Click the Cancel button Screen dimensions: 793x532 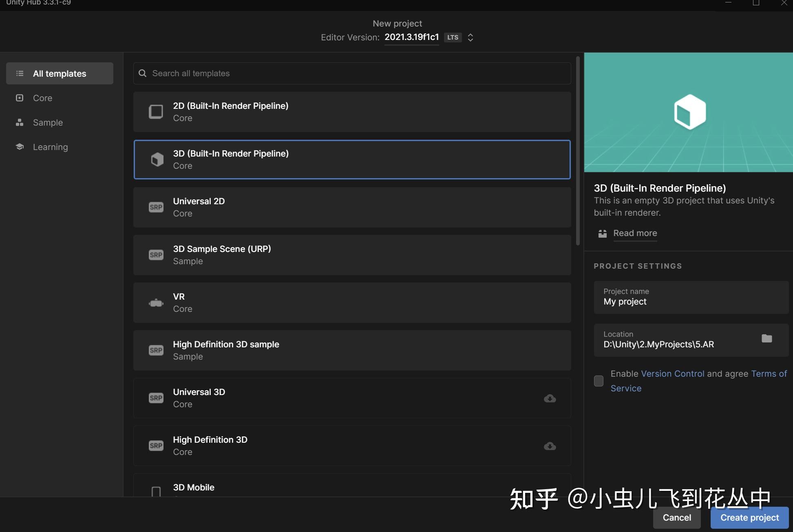[677, 517]
